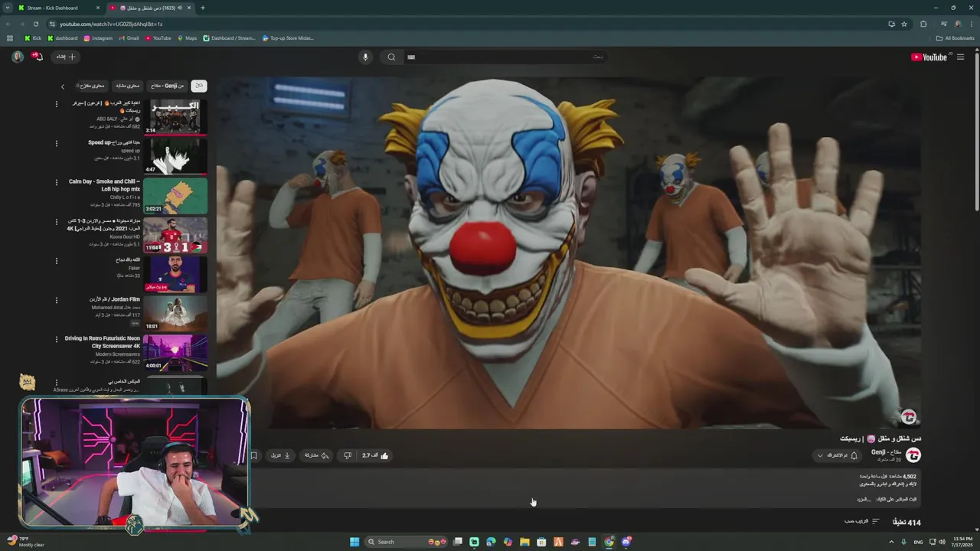Save video with bookmark icon
The image size is (980, 551).
click(254, 456)
